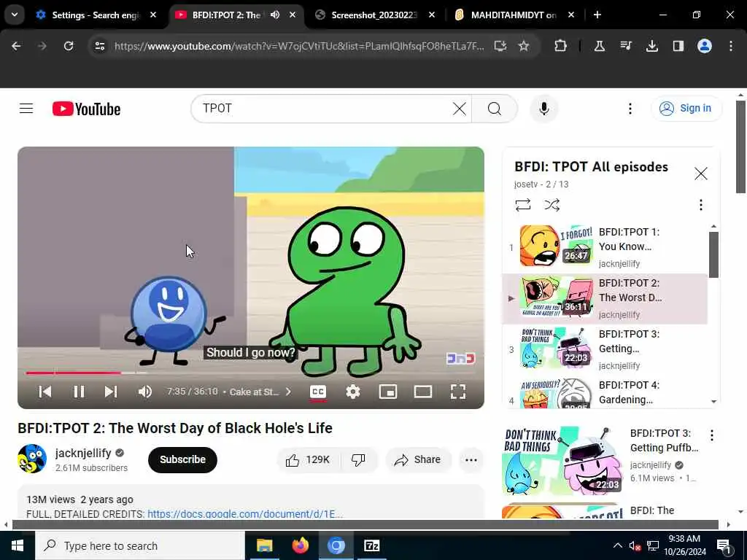The width and height of the screenshot is (747, 560).
Task: Skip to the next video
Action: coord(111,392)
